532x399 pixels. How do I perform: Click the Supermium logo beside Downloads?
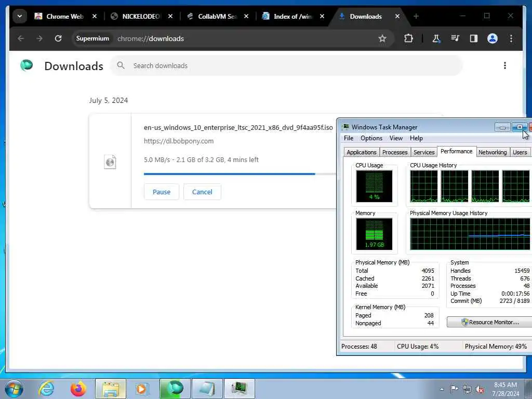[26, 65]
